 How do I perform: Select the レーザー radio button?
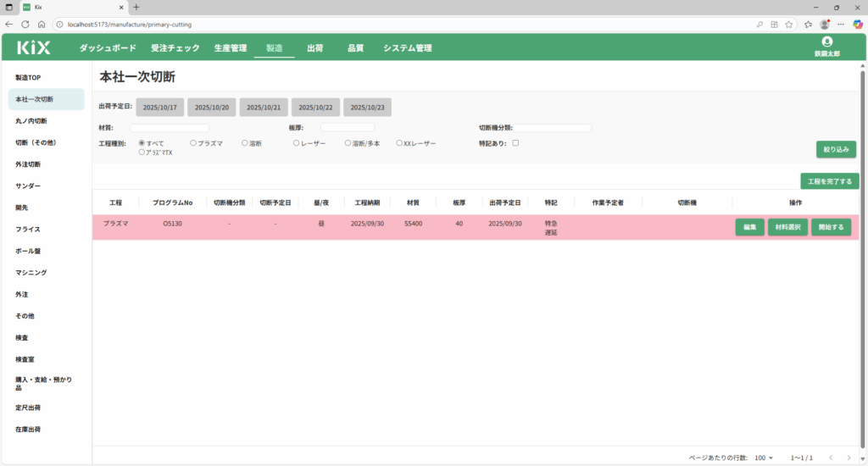[297, 144]
